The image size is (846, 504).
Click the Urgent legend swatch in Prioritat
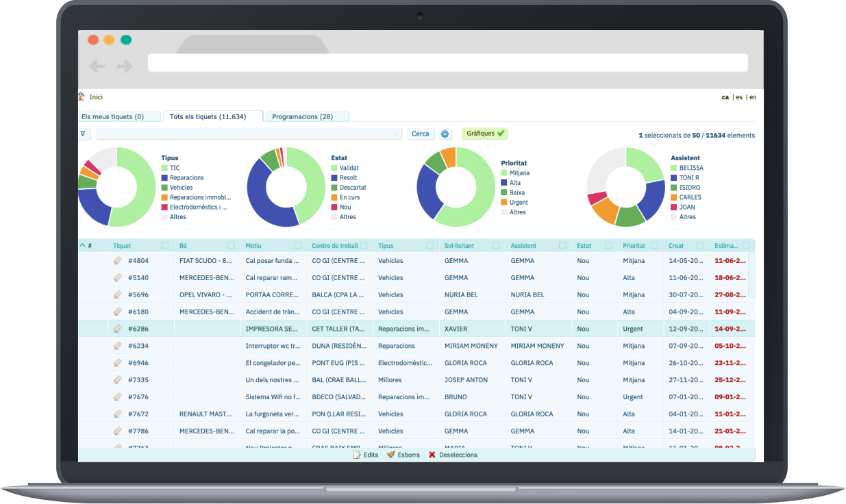504,203
